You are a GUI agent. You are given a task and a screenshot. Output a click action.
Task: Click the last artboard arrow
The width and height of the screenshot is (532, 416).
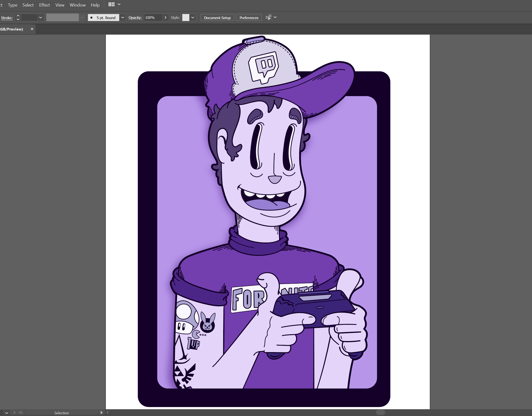[x=21, y=413]
